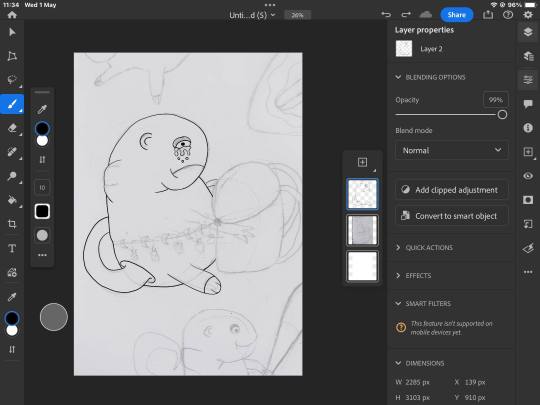Open the Clone Stamp tool
Image resolution: width=540 pixels, height=405 pixels.
pyautogui.click(x=12, y=176)
